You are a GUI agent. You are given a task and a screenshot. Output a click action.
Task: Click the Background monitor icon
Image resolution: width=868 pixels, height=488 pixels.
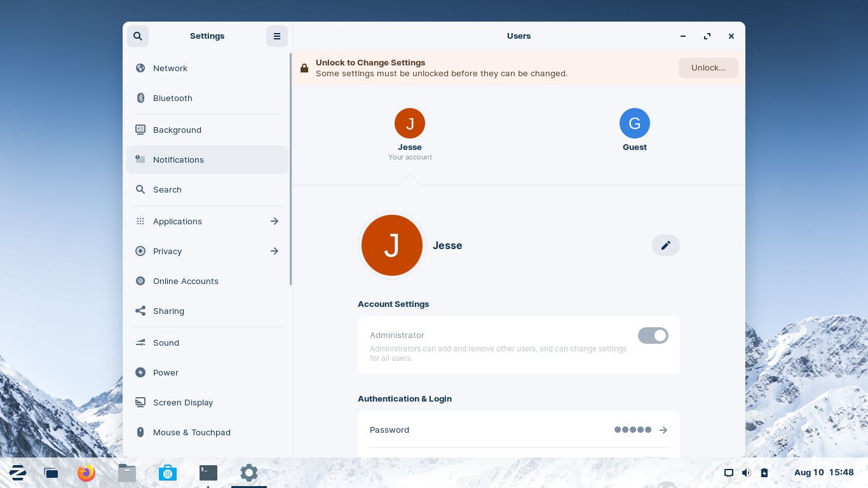(x=140, y=130)
